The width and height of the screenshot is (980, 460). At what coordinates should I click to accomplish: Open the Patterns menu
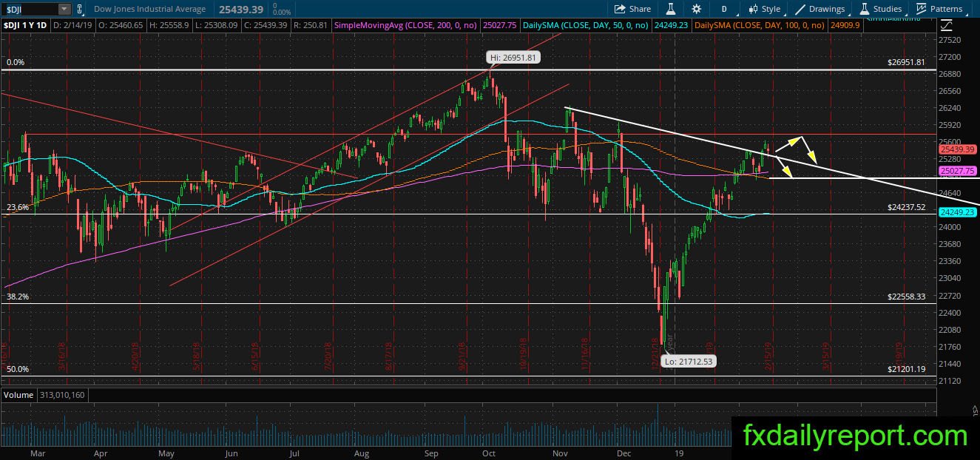pos(939,9)
